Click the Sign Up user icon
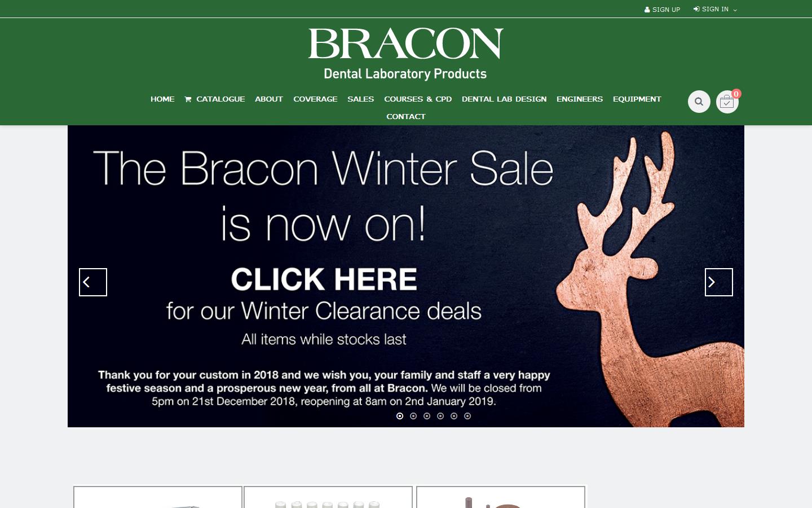The width and height of the screenshot is (812, 508). tap(647, 10)
